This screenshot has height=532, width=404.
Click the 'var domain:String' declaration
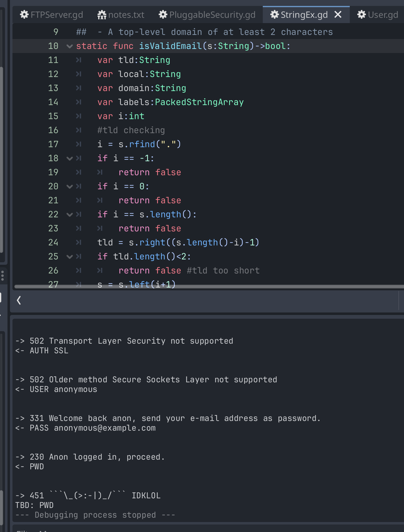coord(142,88)
